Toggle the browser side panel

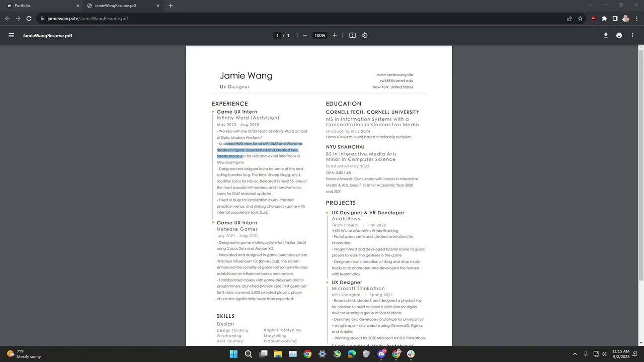pos(615,19)
